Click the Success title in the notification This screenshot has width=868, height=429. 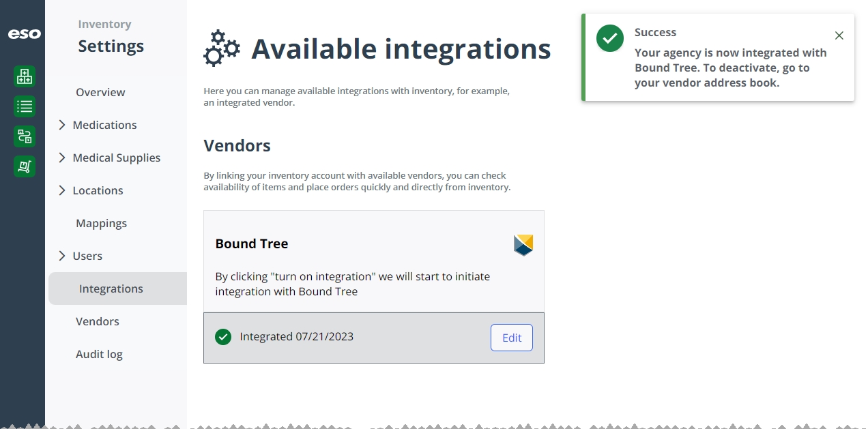pos(655,32)
